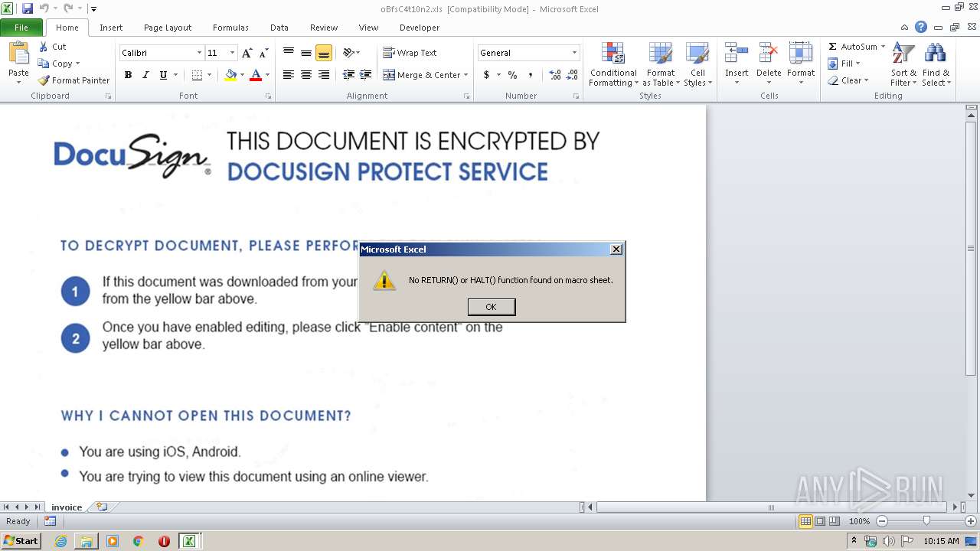980x551 pixels.
Task: Open Cell Styles gallery
Action: (697, 65)
